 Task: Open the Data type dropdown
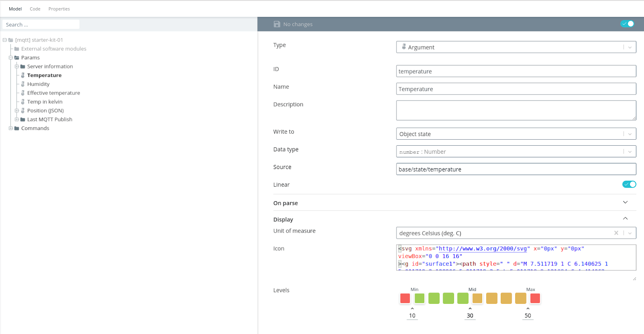click(516, 152)
